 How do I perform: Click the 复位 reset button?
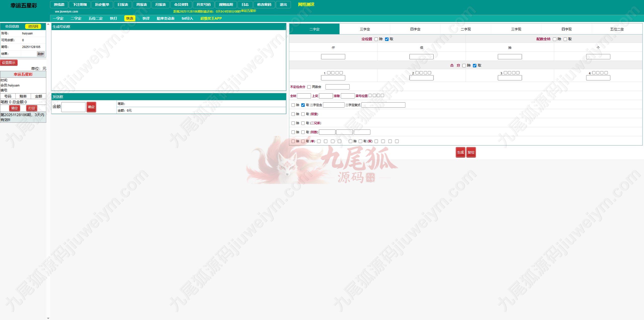click(471, 152)
